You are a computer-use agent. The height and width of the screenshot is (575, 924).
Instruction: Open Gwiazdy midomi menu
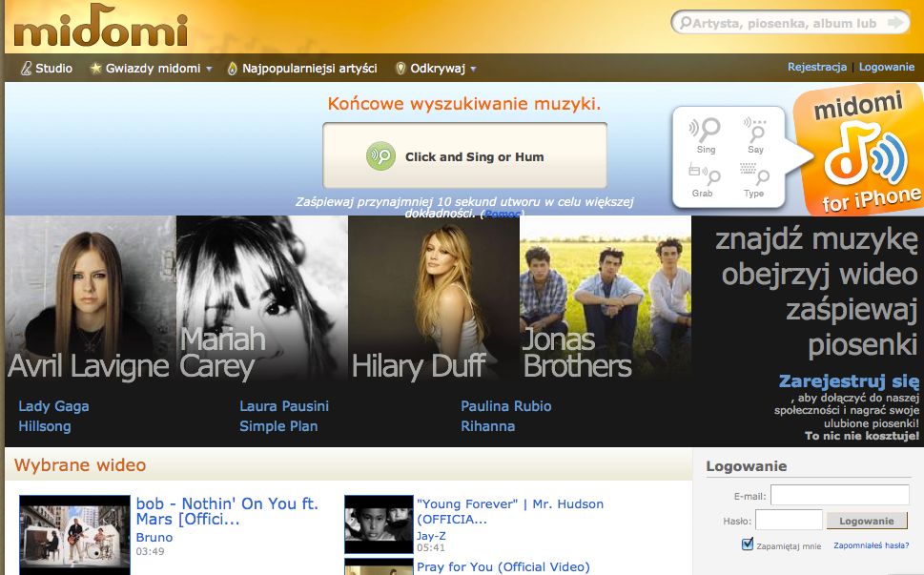pos(153,69)
